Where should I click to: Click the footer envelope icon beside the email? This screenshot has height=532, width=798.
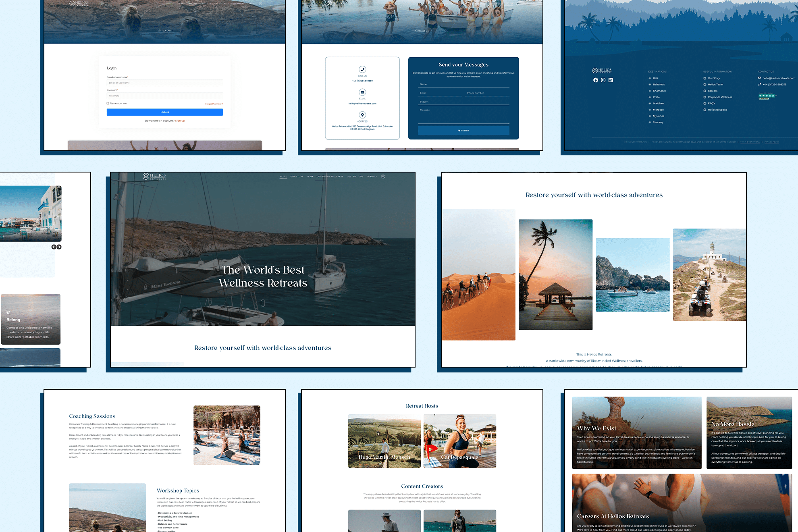(759, 78)
